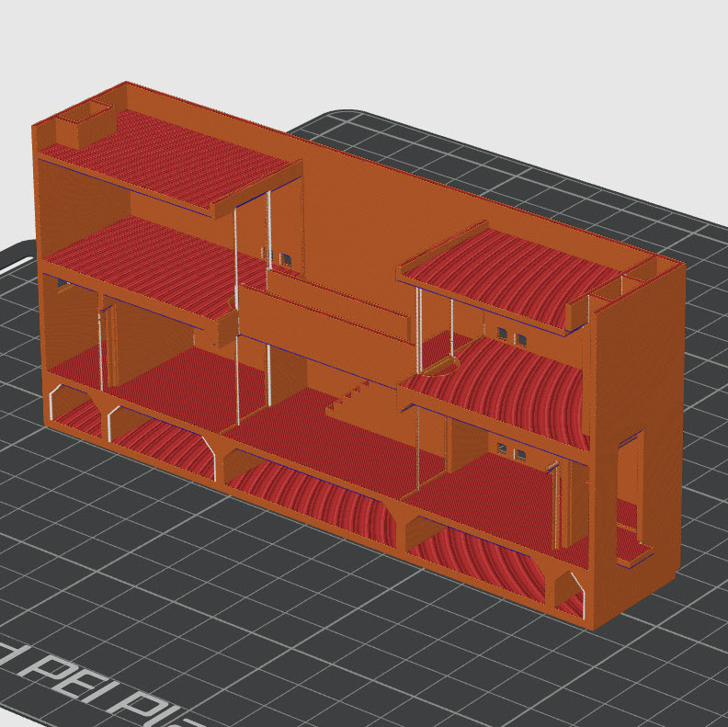The width and height of the screenshot is (728, 727).
Task: Click the pair of square windows under the top-right platform
Action: (511, 335)
